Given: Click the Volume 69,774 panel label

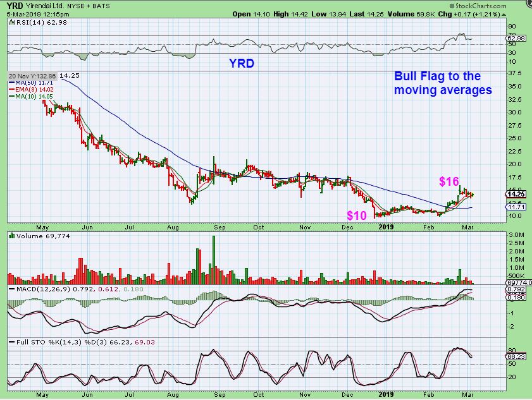Looking at the screenshot, I should click(43, 236).
